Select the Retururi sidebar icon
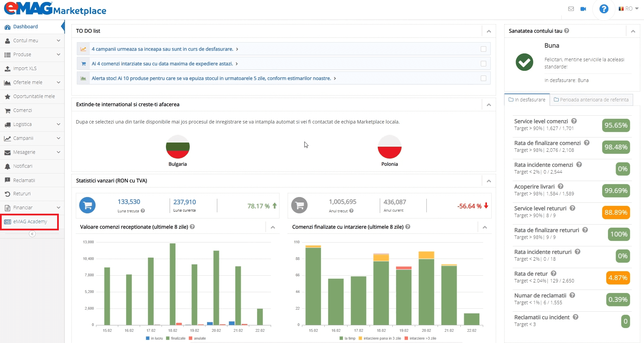The height and width of the screenshot is (343, 644). pyautogui.click(x=7, y=194)
